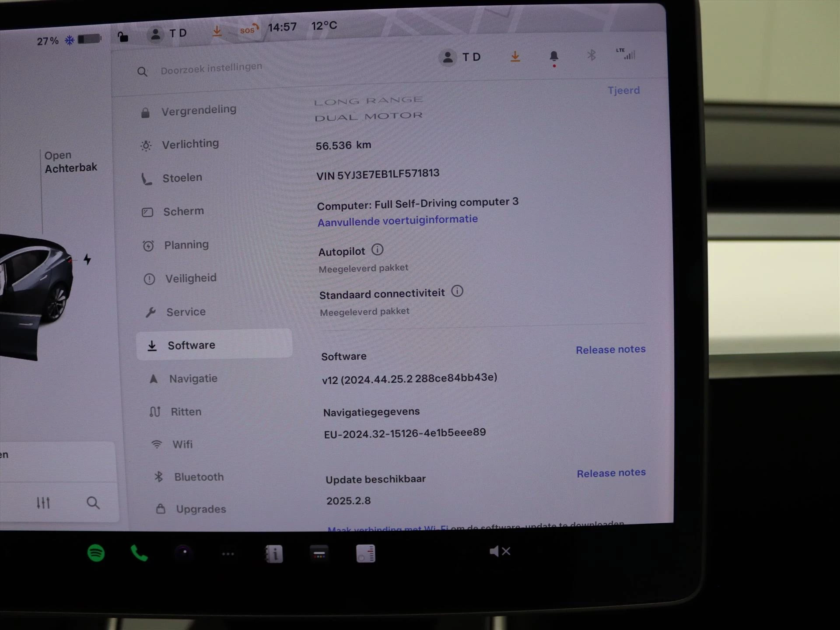Click the phone call icon in taskbar
The width and height of the screenshot is (840, 630).
click(140, 552)
